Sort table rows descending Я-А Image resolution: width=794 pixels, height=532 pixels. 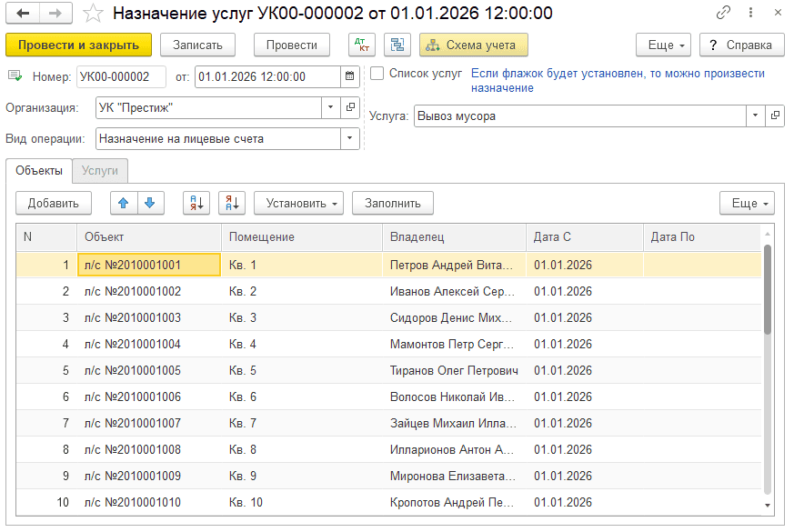[232, 203]
